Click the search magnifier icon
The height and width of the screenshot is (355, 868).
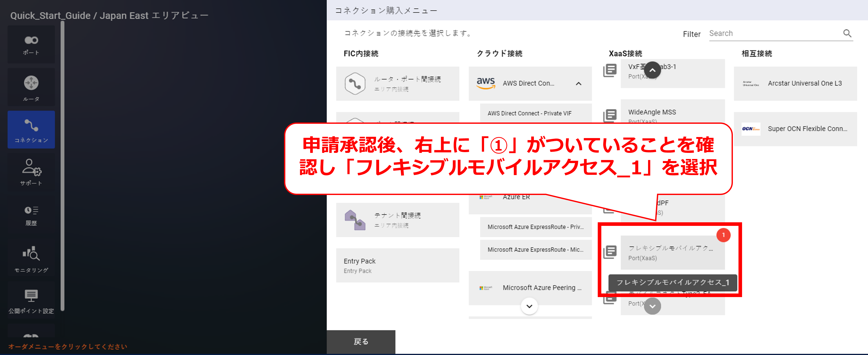click(847, 33)
